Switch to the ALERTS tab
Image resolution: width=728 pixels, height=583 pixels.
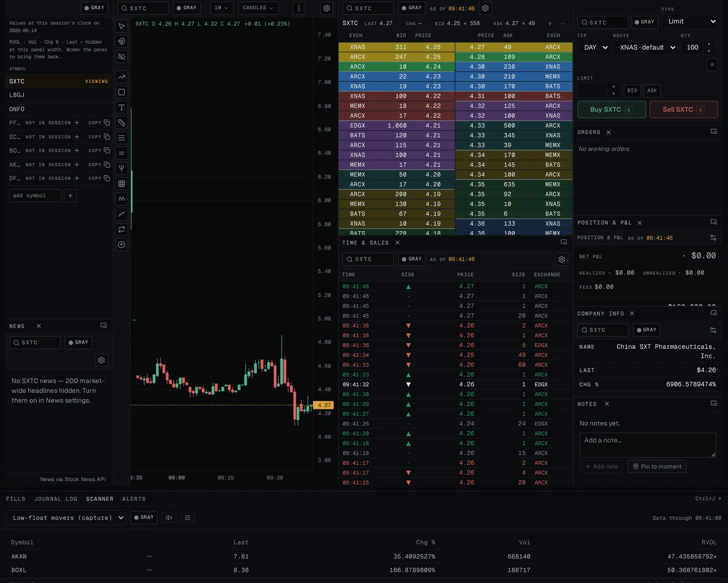click(134, 499)
